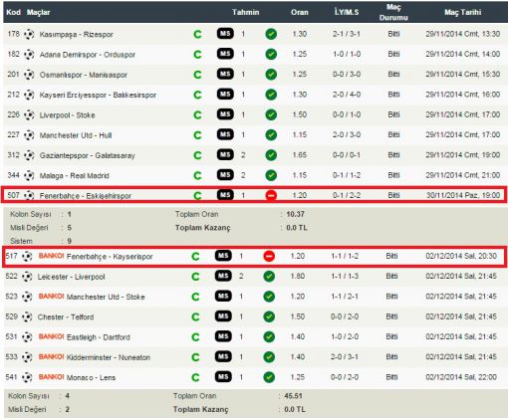Screen dimensions: 508x420
Task: Click the soccer ball icon for Osmanlıspor - Manisaspor
Action: [29, 75]
